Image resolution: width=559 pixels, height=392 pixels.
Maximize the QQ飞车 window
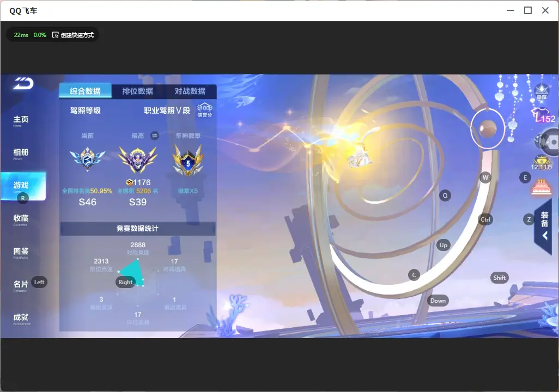point(528,10)
